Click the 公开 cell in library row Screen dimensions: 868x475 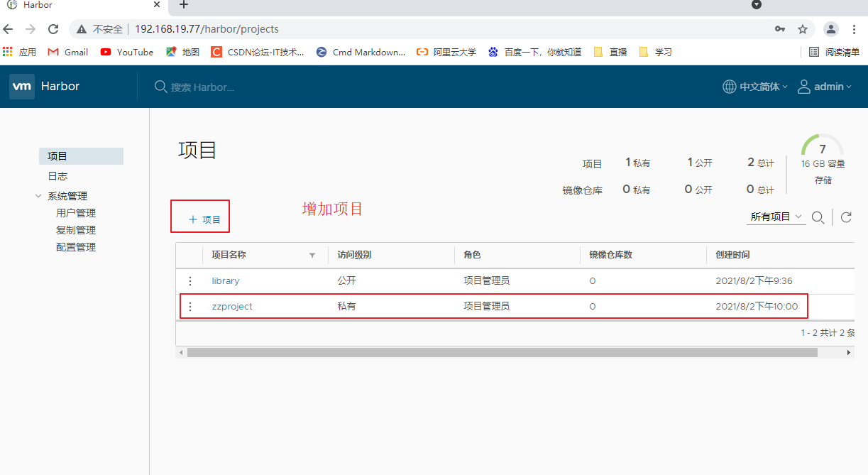346,281
